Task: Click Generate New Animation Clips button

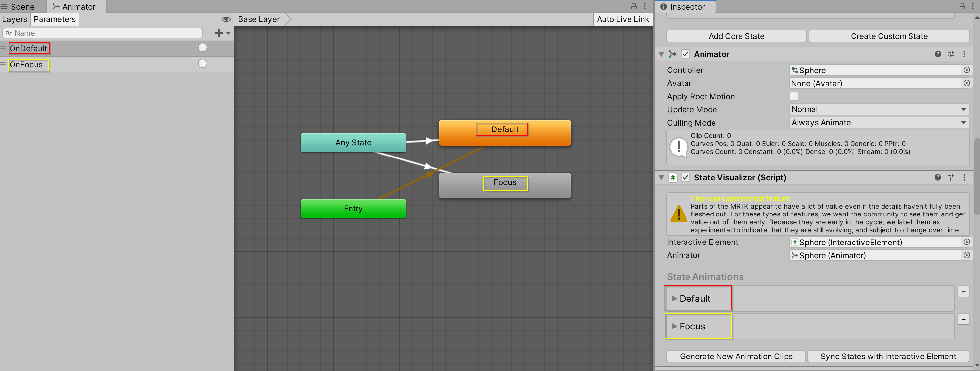Action: click(736, 356)
